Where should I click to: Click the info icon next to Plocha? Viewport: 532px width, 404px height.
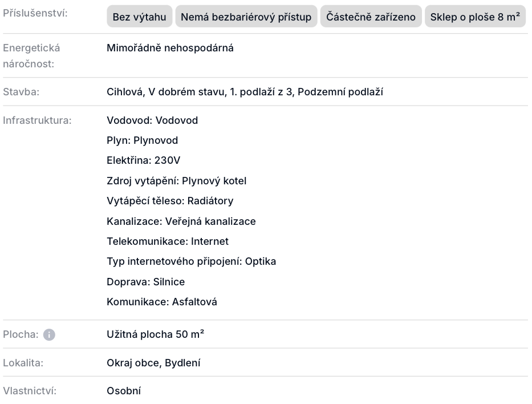pyautogui.click(x=49, y=335)
